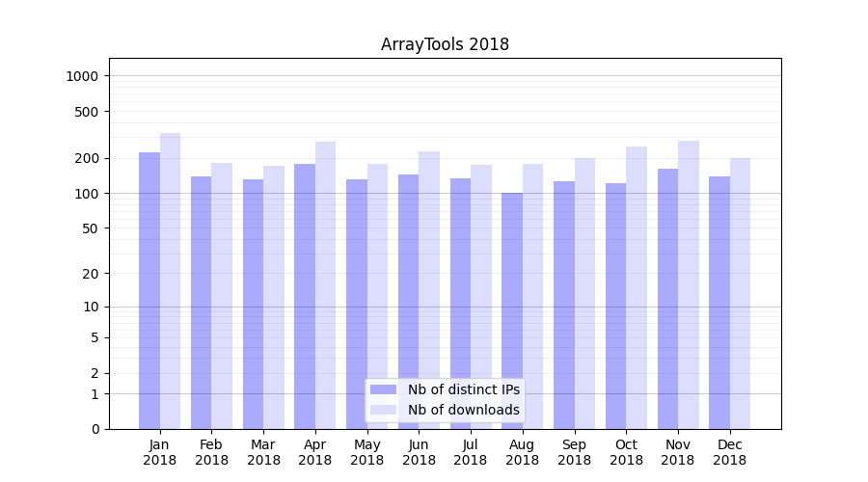
Task: Click the Jan 2018 distinct IPs bar
Action: coord(149,289)
